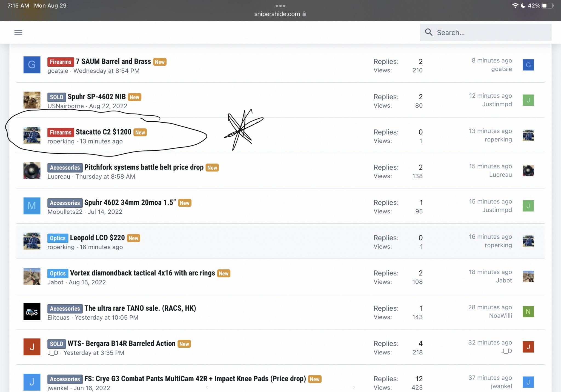Click the red J_D avatar on left

32,347
